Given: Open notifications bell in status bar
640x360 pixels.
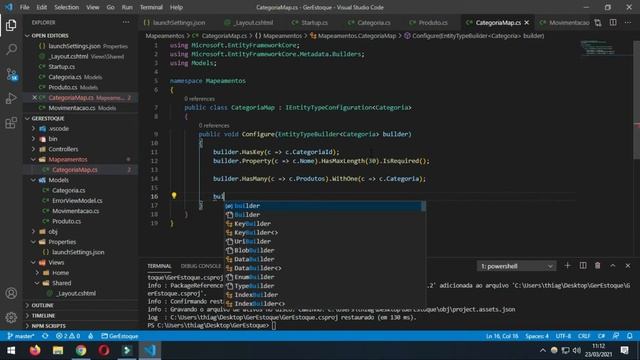Looking at the screenshot, I should 630,336.
